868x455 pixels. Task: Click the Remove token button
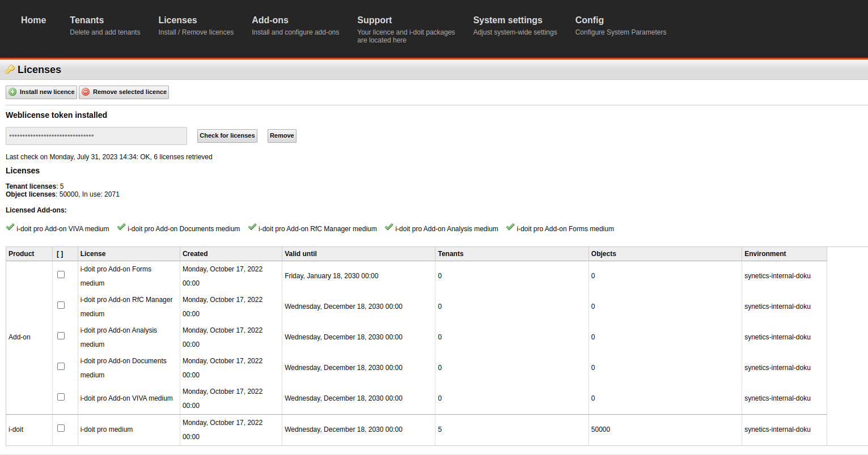[x=282, y=135]
